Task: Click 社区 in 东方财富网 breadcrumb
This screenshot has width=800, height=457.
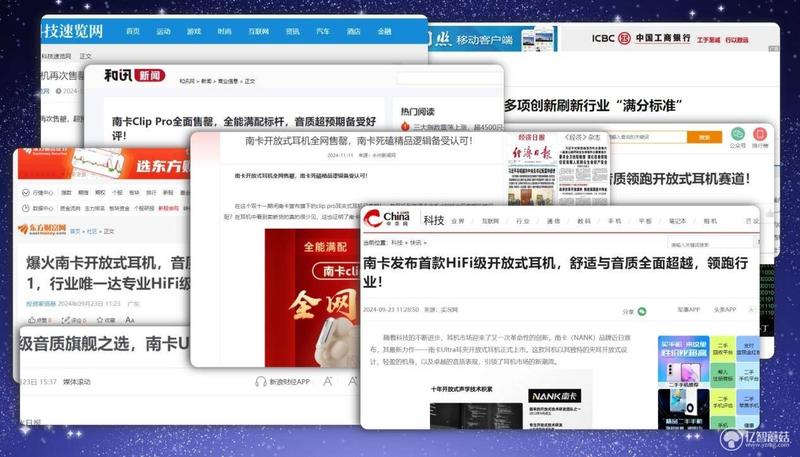Action: coord(91,231)
